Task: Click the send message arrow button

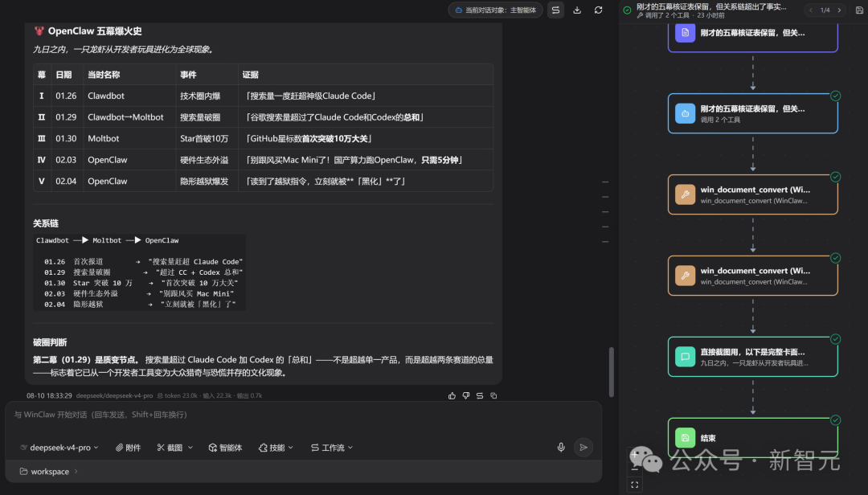Action: tap(583, 448)
